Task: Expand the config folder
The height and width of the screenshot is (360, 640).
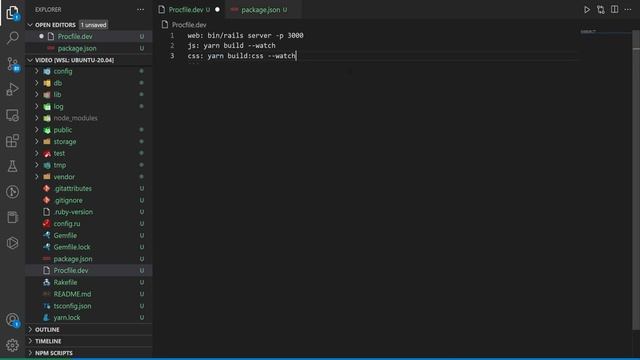Action: coord(63,71)
